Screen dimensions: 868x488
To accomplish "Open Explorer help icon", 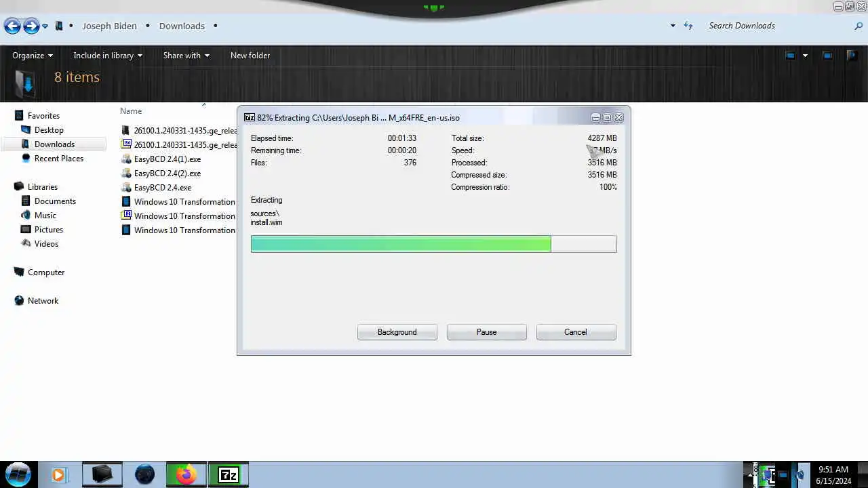I will [852, 56].
